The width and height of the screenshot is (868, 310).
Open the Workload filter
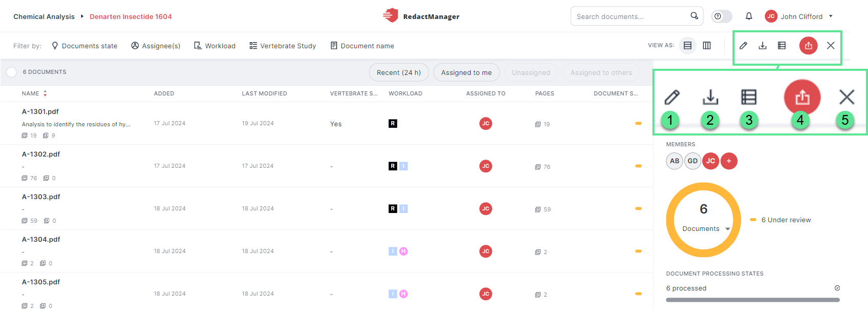[215, 46]
